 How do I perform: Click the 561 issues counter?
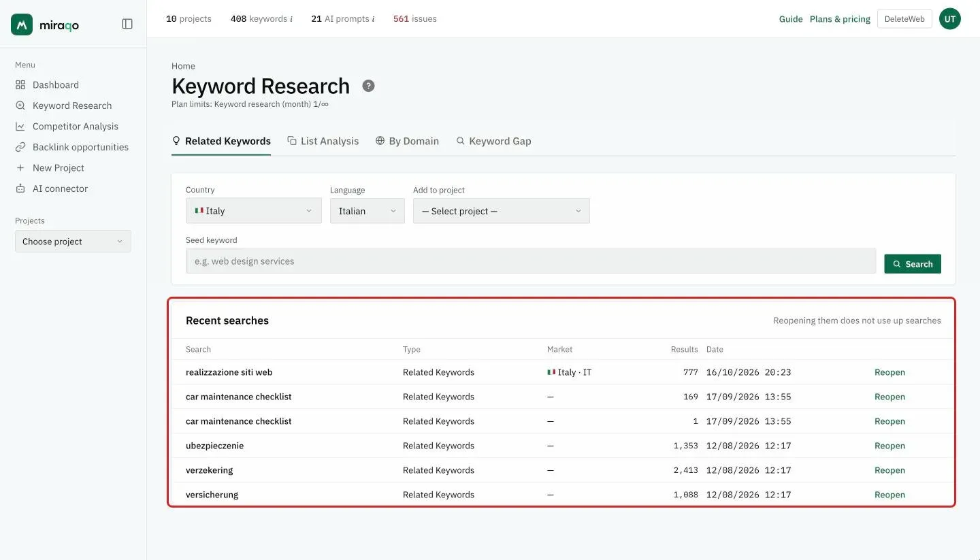click(x=415, y=19)
